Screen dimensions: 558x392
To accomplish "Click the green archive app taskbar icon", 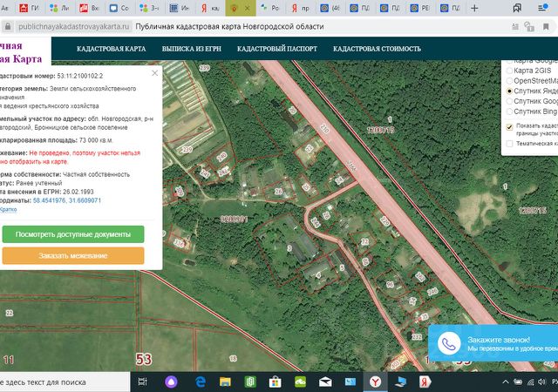I will click(x=250, y=382).
